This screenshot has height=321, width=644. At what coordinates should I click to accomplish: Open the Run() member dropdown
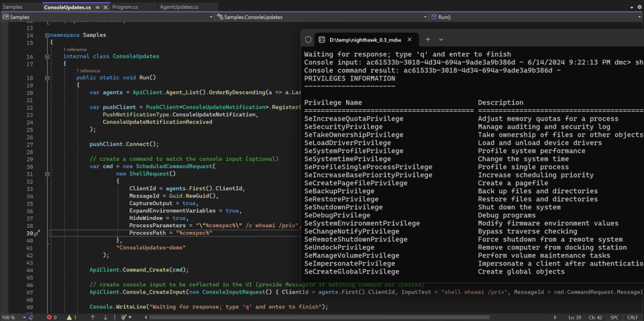[x=537, y=16]
